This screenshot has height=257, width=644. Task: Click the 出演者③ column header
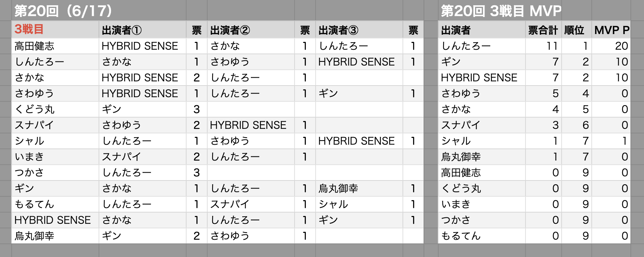359,30
